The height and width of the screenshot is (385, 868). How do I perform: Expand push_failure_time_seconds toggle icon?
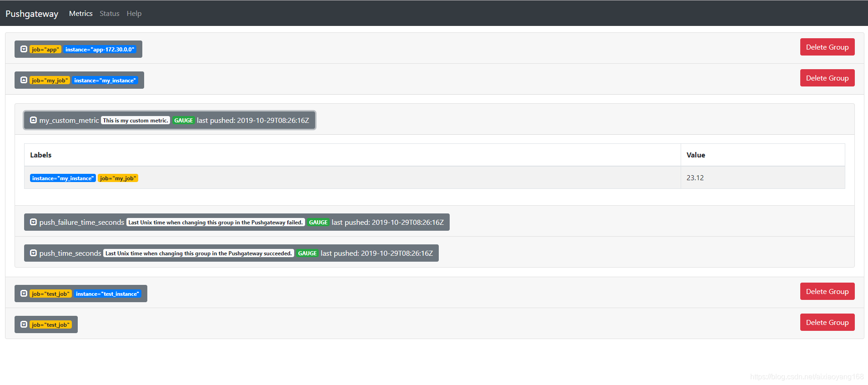(x=33, y=222)
